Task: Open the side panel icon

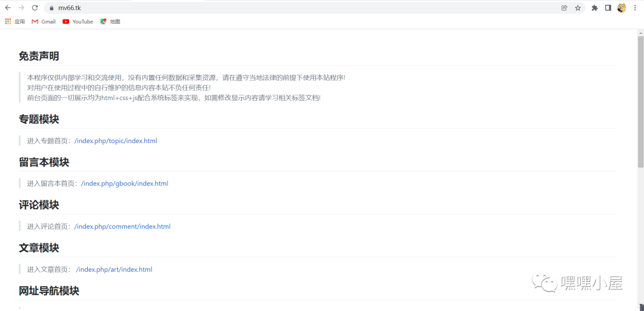Action: [x=608, y=8]
